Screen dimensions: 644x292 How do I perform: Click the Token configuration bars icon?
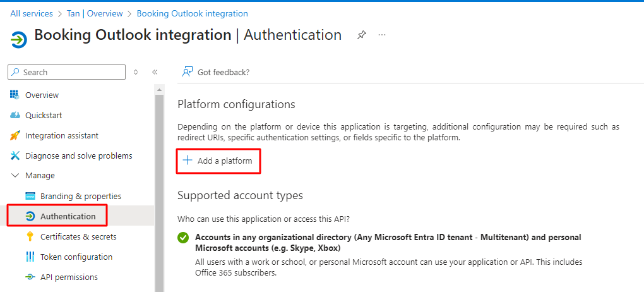point(30,257)
